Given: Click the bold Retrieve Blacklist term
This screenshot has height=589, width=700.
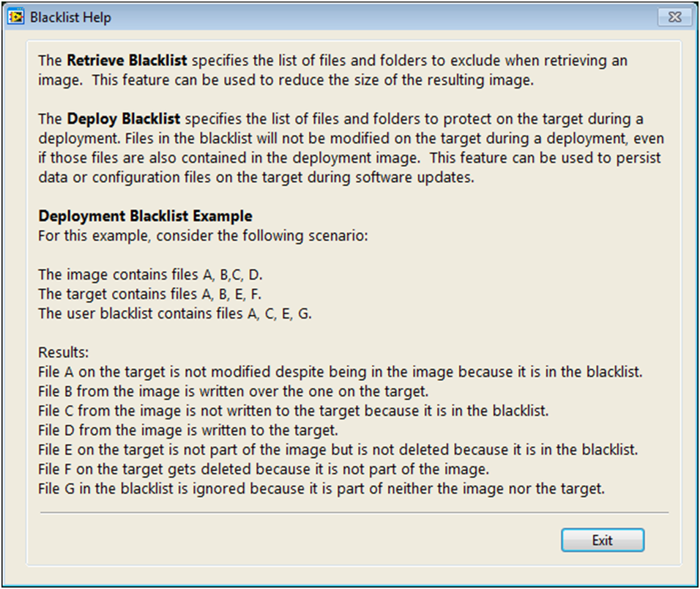Looking at the screenshot, I should tap(127, 62).
